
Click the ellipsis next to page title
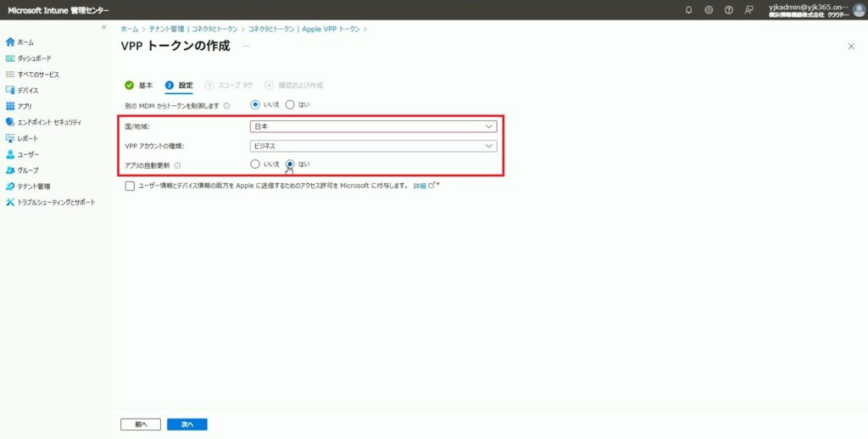[247, 46]
